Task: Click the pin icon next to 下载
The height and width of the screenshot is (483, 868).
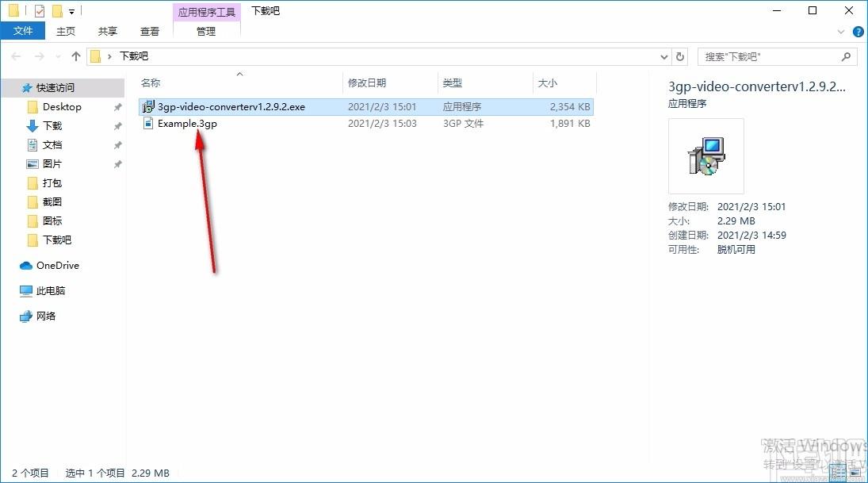Action: point(117,126)
